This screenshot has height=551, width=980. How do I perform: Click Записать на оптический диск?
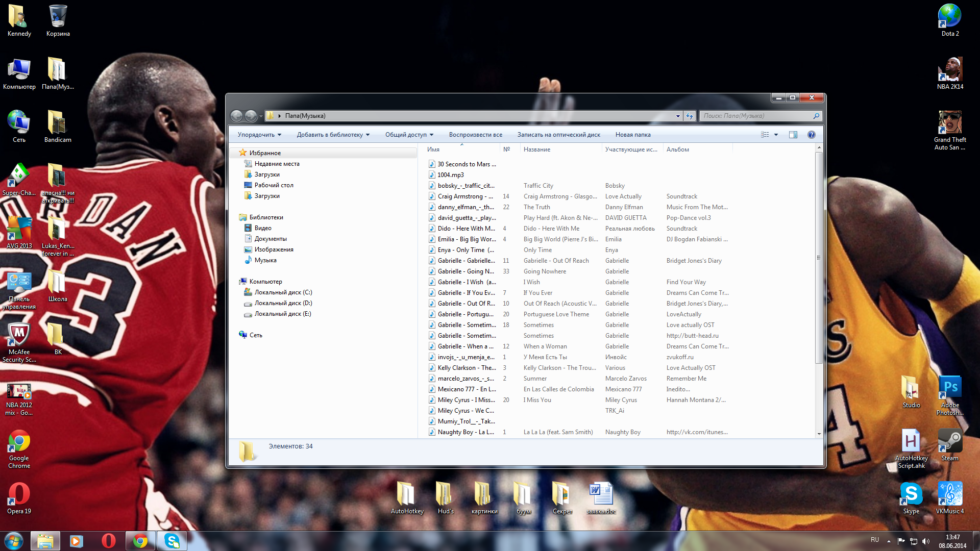[x=558, y=135]
